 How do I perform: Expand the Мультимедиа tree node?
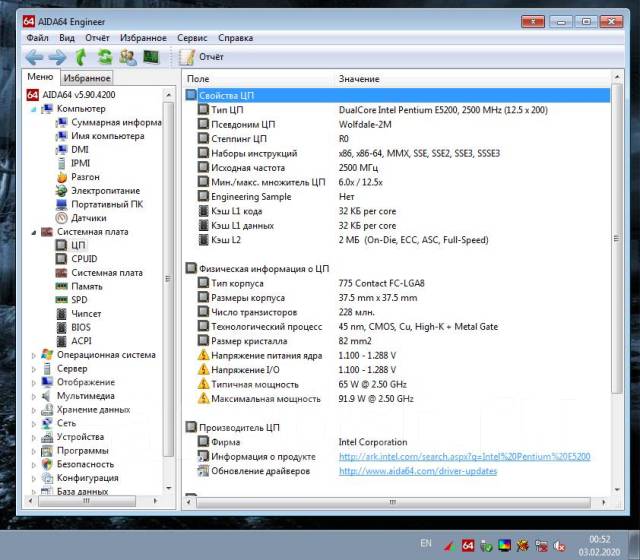pos(34,395)
